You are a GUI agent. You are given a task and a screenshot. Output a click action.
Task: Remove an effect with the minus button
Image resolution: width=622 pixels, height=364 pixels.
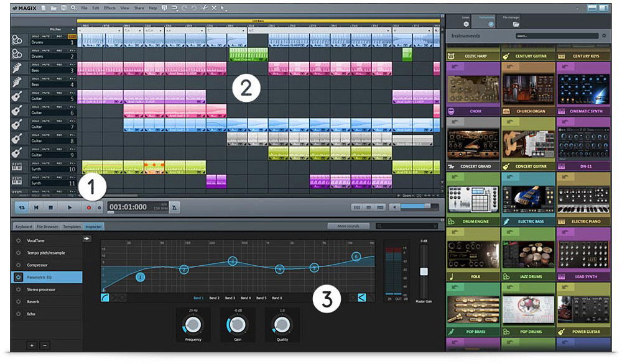click(x=45, y=345)
